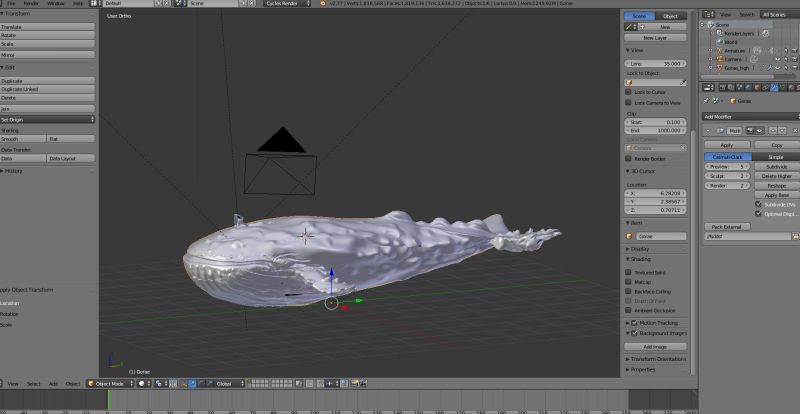Toggle Subdivide UVs checkbox
800x414 pixels.
(x=758, y=204)
